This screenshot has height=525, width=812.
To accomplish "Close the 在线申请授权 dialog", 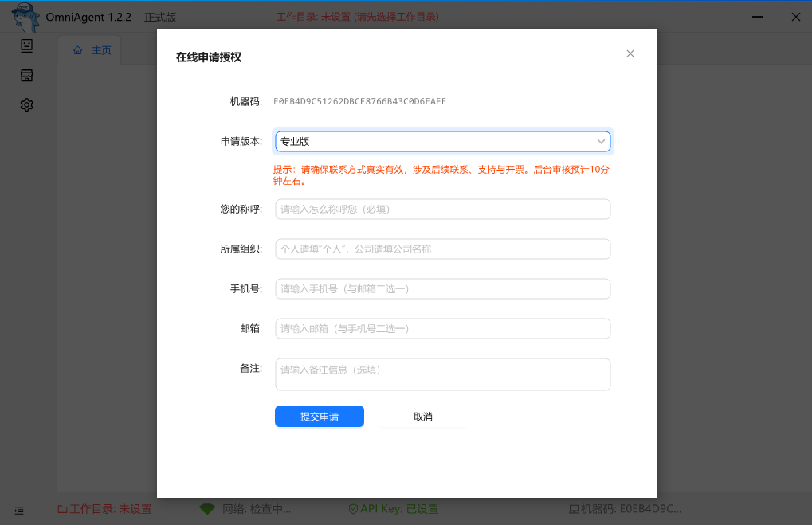I will [x=630, y=53].
